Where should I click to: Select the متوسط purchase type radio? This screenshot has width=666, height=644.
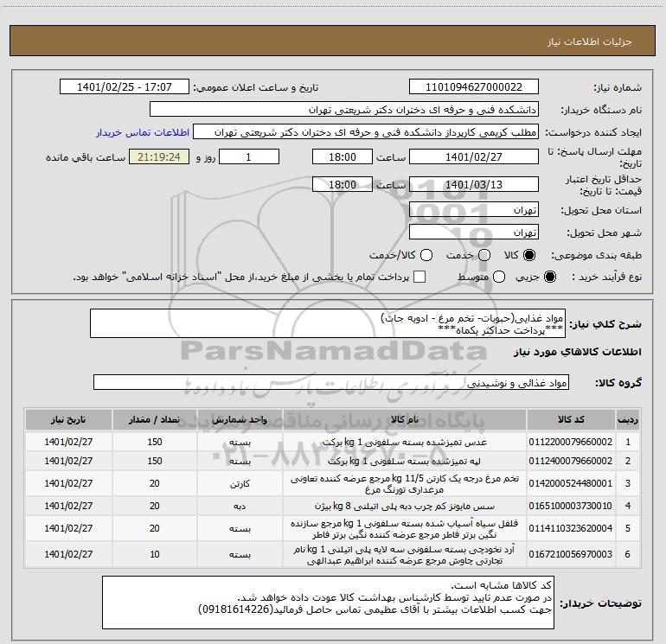[x=499, y=277]
